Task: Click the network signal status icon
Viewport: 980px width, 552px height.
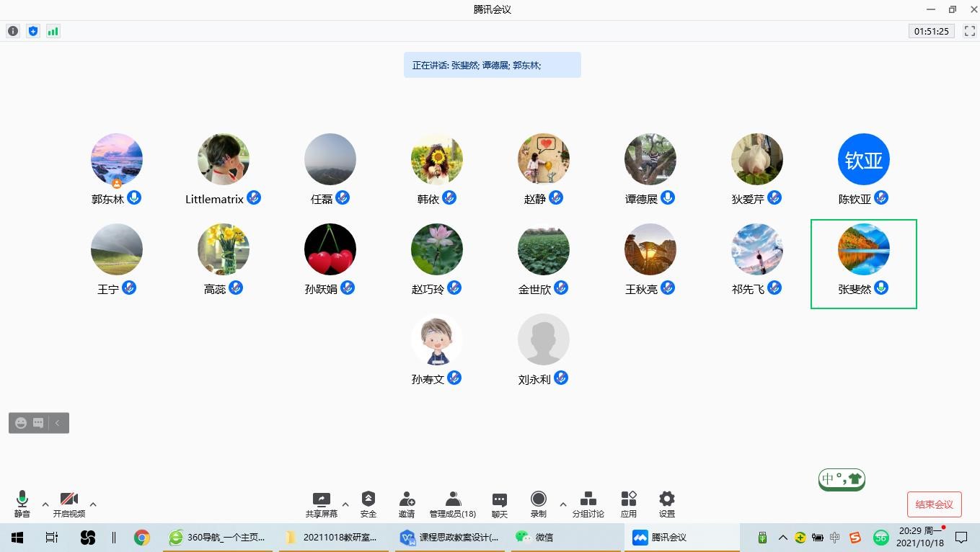Action: coord(53,31)
